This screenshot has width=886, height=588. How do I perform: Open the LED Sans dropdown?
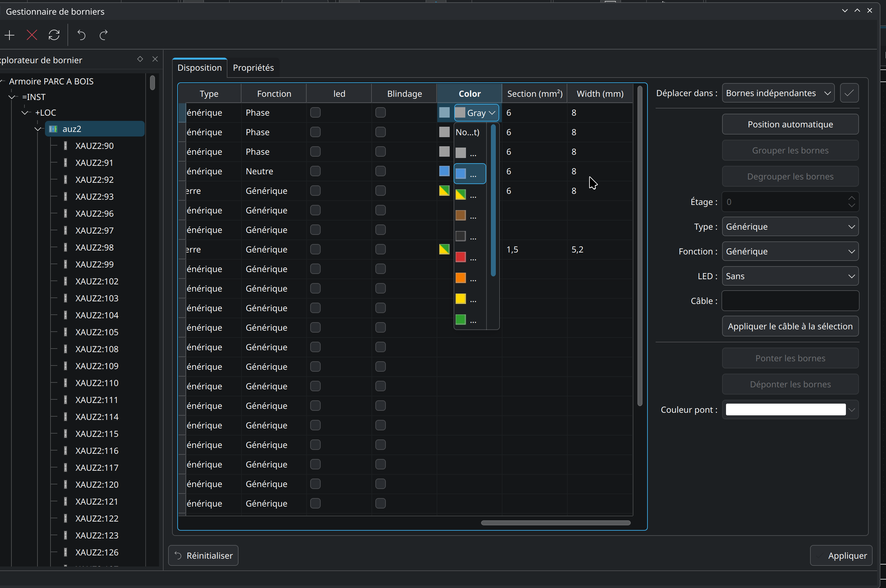click(790, 276)
